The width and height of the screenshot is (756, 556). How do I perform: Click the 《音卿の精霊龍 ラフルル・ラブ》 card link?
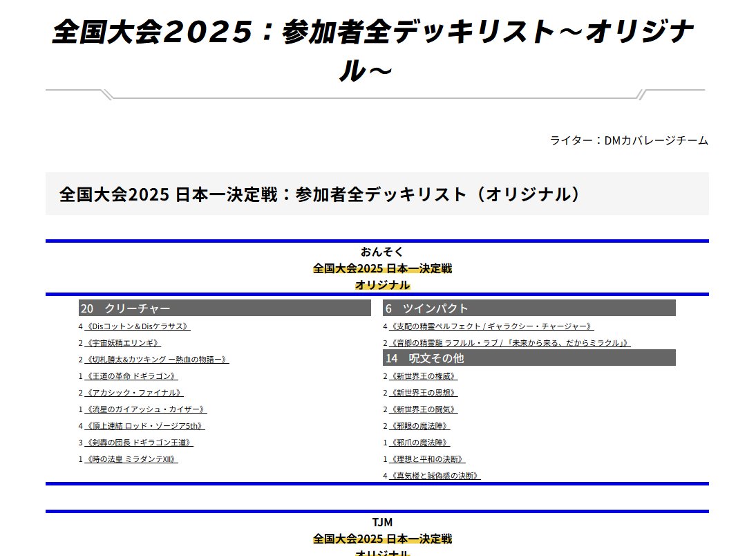point(508,343)
